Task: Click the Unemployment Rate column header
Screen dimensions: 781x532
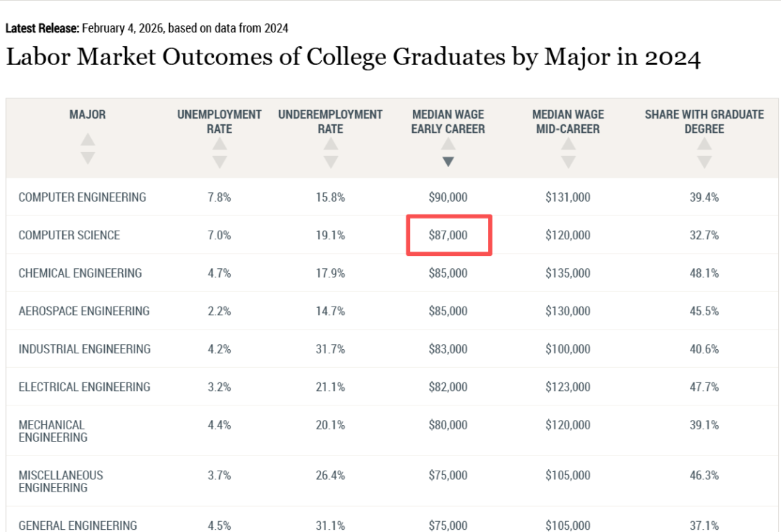Action: 220,121
